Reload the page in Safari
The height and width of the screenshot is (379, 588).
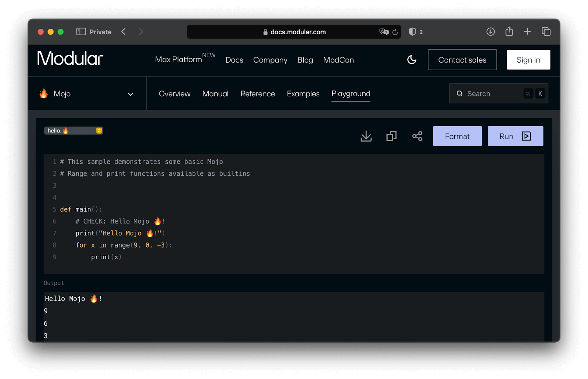pos(395,32)
